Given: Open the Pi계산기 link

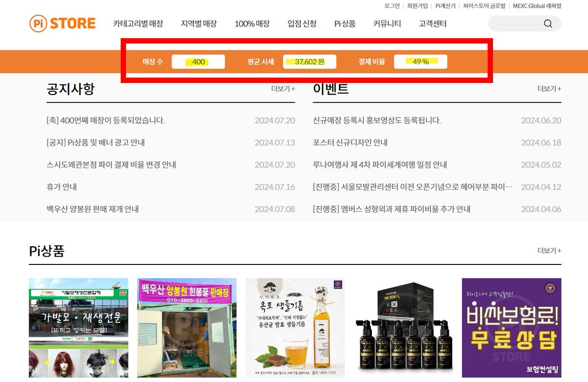Looking at the screenshot, I should pos(445,6).
